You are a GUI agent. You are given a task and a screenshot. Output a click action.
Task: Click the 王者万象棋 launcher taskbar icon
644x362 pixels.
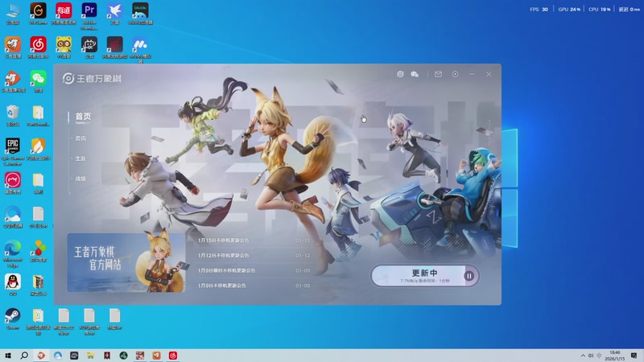pyautogui.click(x=140, y=356)
